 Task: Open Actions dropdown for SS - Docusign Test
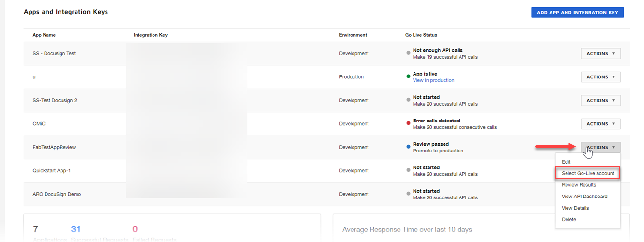click(600, 54)
